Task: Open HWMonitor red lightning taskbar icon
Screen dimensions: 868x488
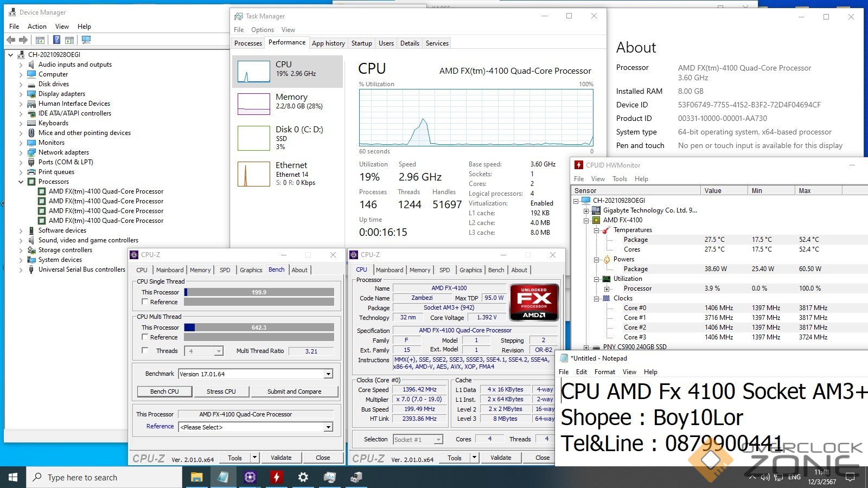Action: pos(277,477)
